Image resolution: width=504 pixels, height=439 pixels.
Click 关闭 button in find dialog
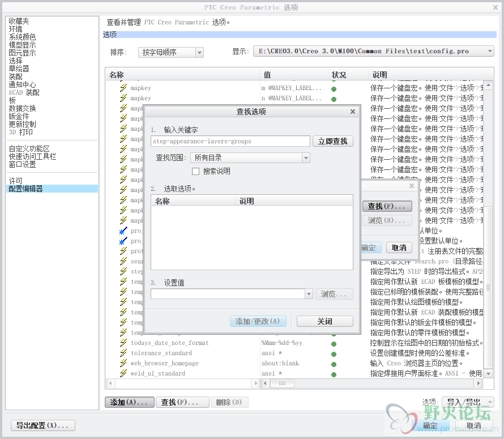(x=324, y=321)
